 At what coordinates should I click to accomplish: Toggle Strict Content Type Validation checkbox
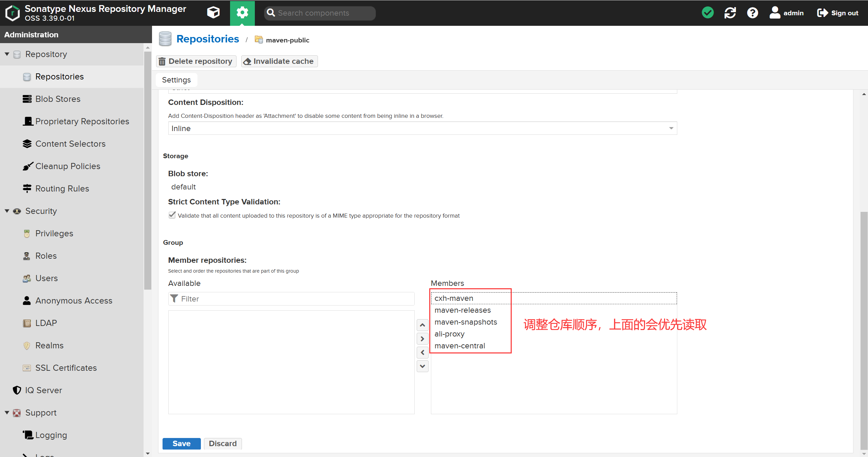pyautogui.click(x=172, y=215)
